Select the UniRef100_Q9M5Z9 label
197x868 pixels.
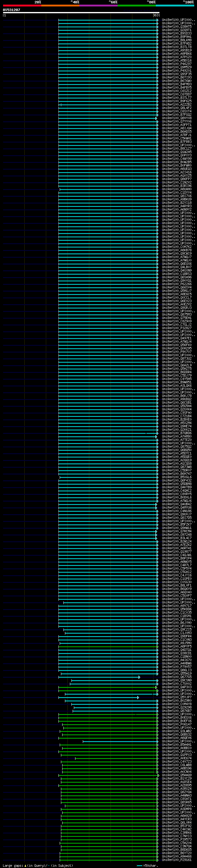coord(177,67)
